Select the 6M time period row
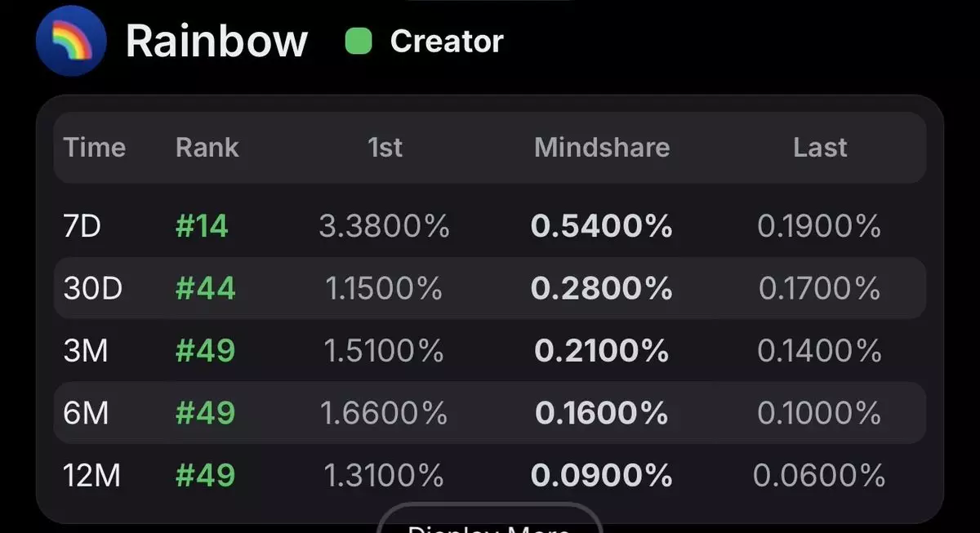980x533 pixels. coord(86,413)
